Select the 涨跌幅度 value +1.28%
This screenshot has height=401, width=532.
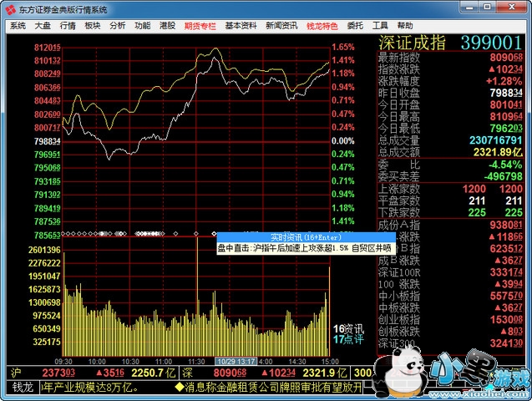[x=504, y=81]
